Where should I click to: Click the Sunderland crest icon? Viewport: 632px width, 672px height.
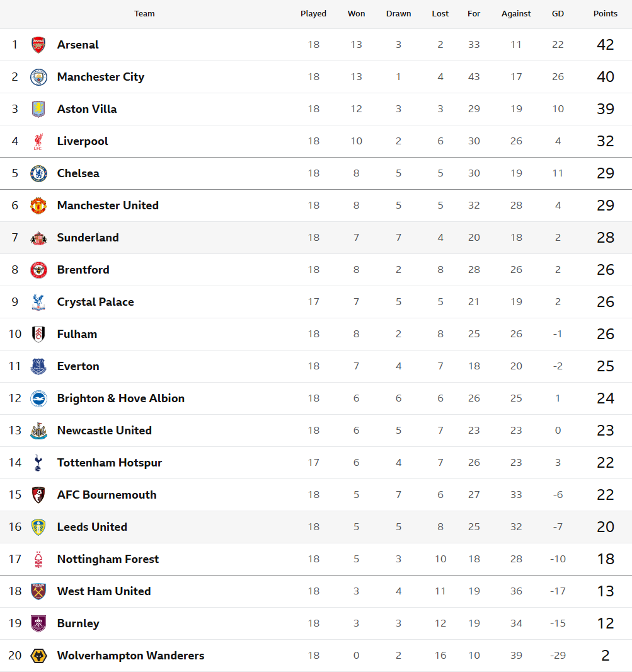click(x=38, y=238)
